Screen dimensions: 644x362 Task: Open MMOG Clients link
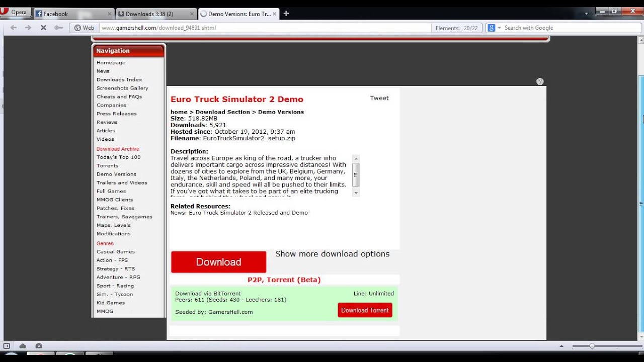[x=115, y=200]
